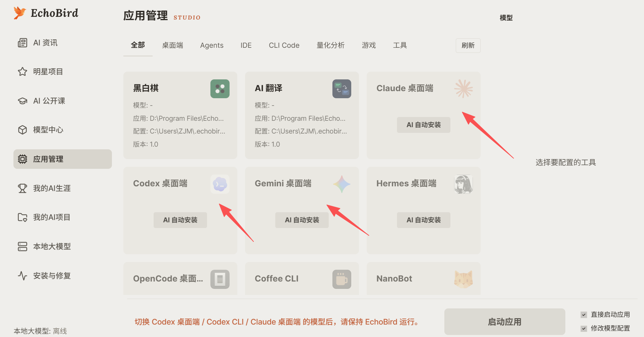Image resolution: width=644 pixels, height=337 pixels.
Task: Click the 黑白棋 card's 版本: 1.0 line
Action: pos(146,144)
